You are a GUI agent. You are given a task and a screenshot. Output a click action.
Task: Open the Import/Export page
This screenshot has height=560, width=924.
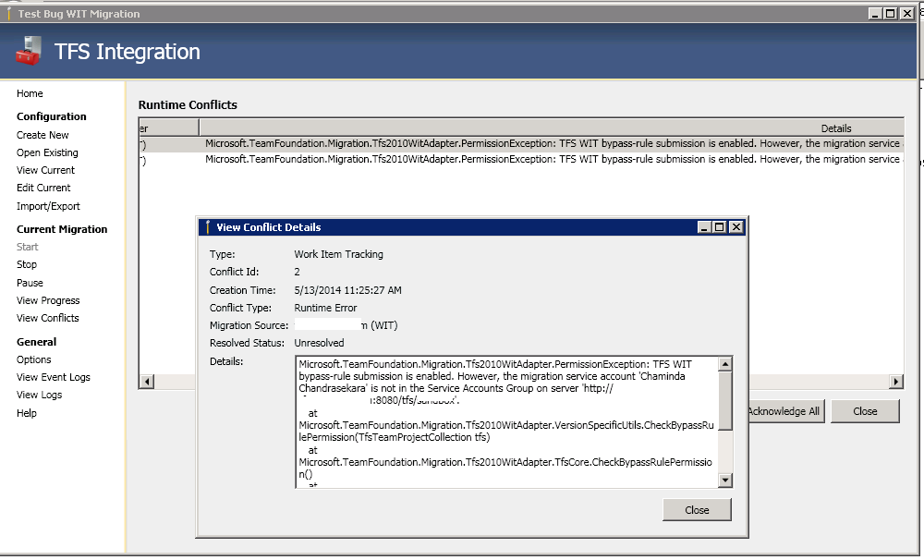coord(45,206)
